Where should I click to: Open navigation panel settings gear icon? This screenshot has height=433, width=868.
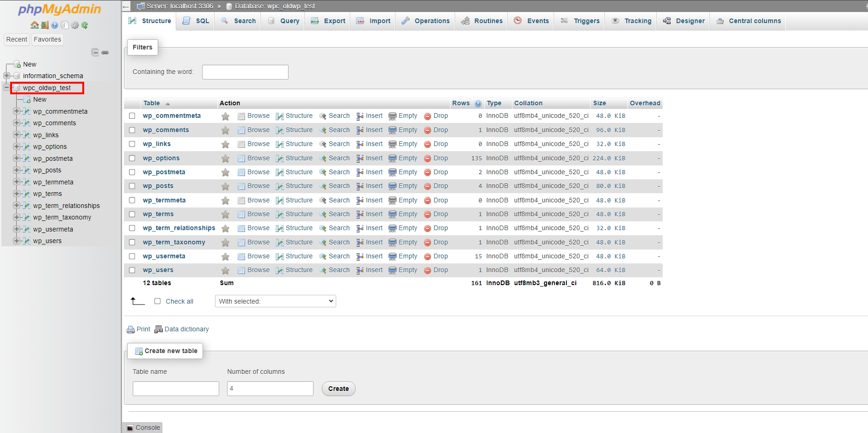tap(75, 25)
